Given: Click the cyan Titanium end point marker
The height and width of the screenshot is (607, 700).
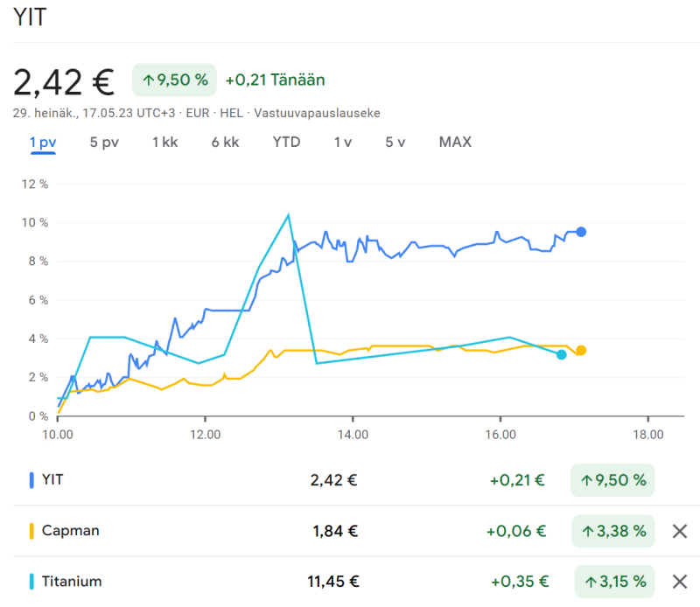Looking at the screenshot, I should (561, 355).
